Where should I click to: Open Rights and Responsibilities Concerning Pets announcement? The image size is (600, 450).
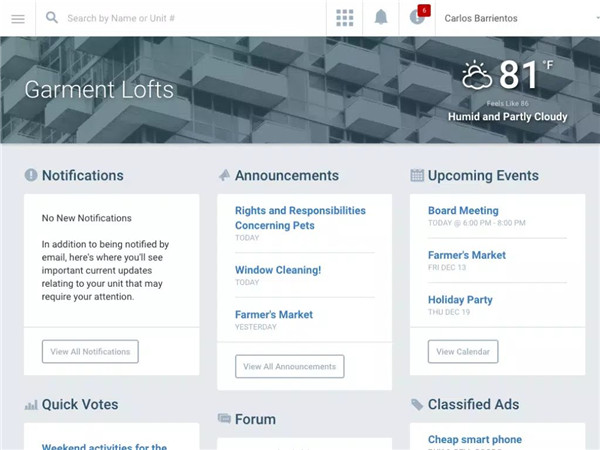(x=300, y=218)
